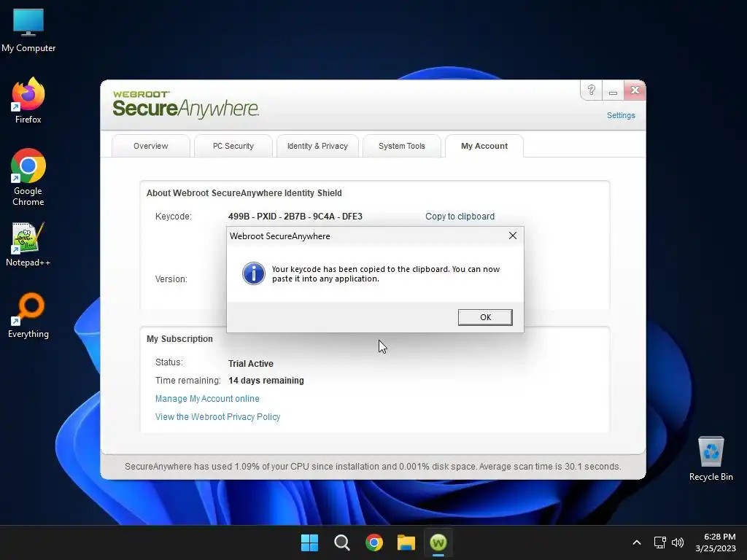747x560 pixels.
Task: Click the blue information icon in dialog
Action: (x=253, y=273)
